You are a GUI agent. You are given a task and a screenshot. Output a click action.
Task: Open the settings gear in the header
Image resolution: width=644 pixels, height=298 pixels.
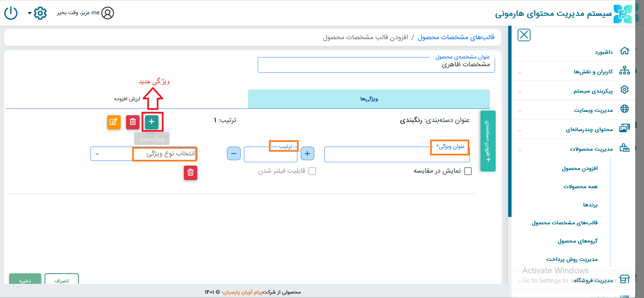pos(40,13)
